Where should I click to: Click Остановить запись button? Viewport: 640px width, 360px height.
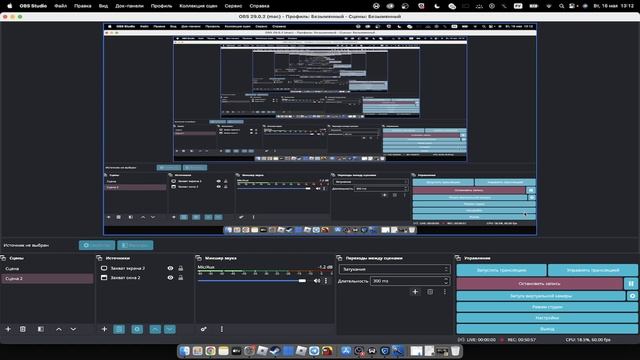(x=540, y=283)
